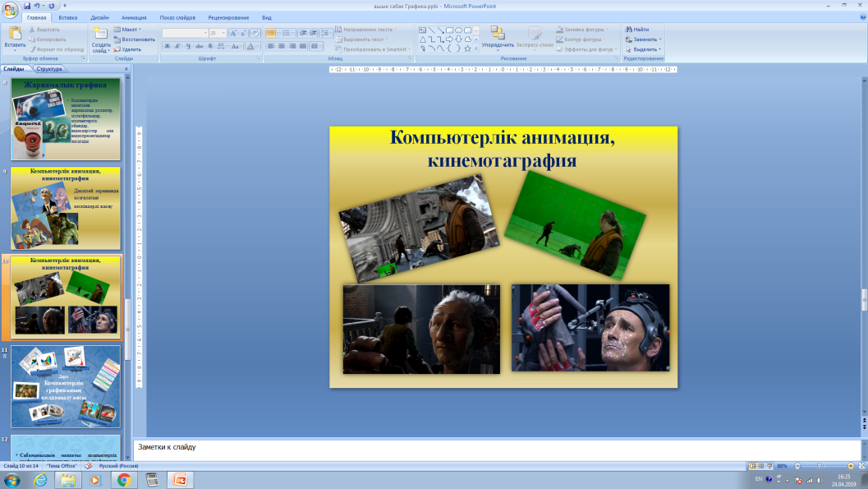Click the Office round button

[10, 9]
